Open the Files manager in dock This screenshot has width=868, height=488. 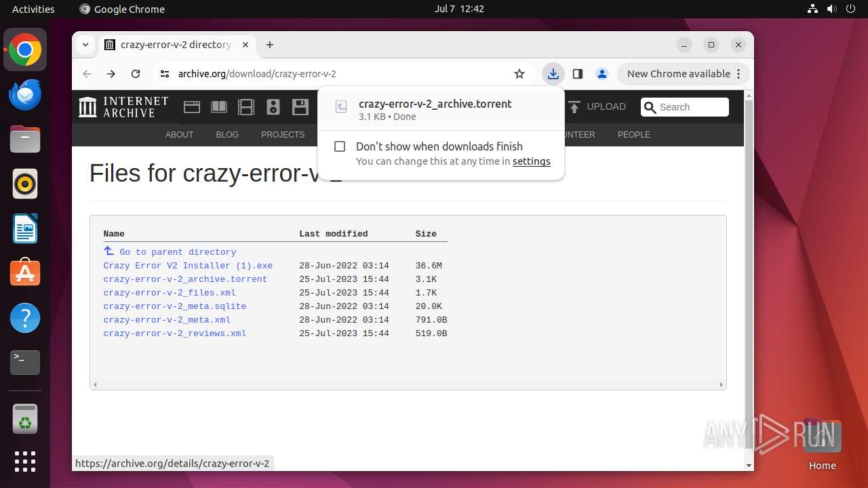tap(25, 140)
